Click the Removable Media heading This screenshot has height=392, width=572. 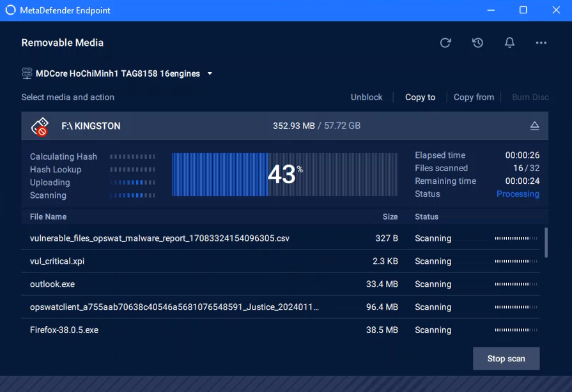click(63, 43)
